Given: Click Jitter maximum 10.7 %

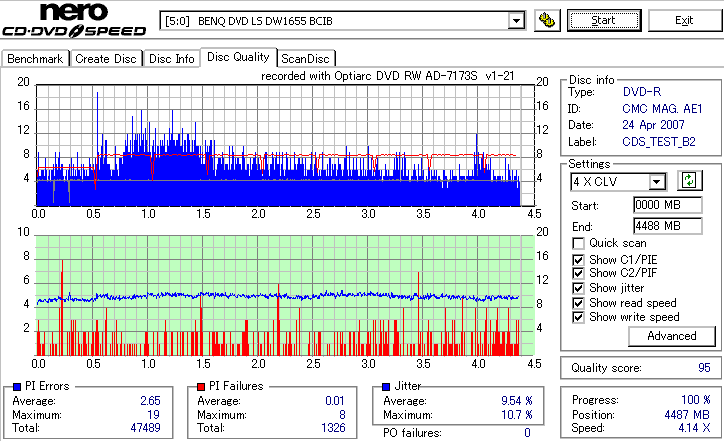Looking at the screenshot, I should tap(517, 415).
